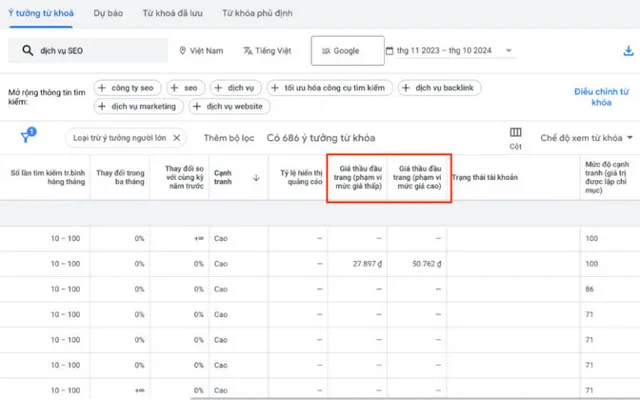Add the dịch vụ keyword chip
640x400 pixels.
(236, 88)
